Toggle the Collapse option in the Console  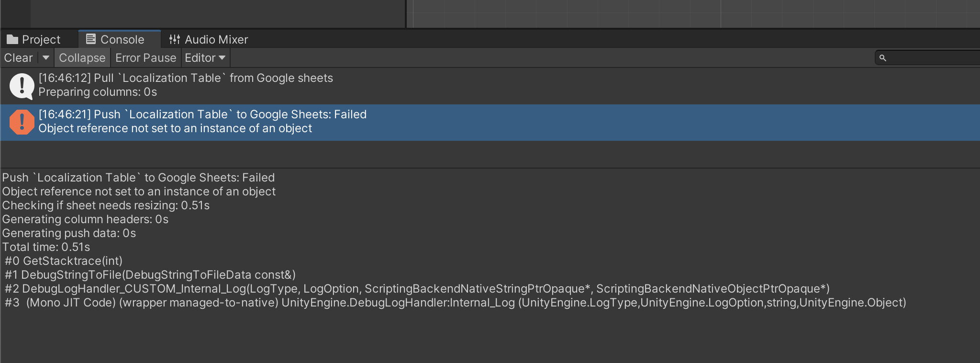[x=82, y=58]
